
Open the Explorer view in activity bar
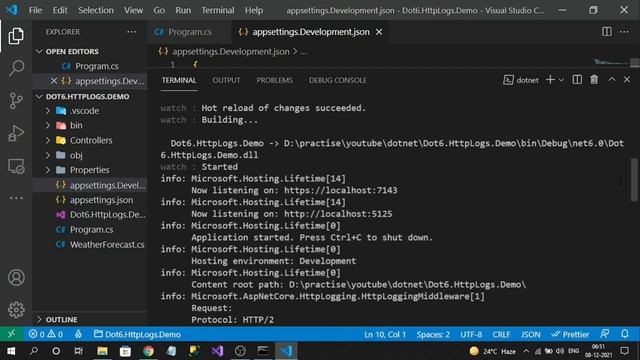click(16, 36)
